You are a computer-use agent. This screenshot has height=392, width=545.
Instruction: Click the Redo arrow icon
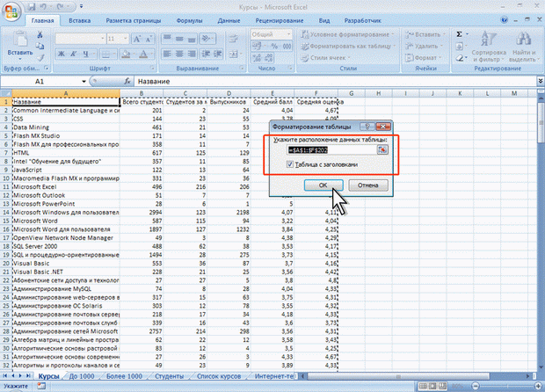pos(60,7)
